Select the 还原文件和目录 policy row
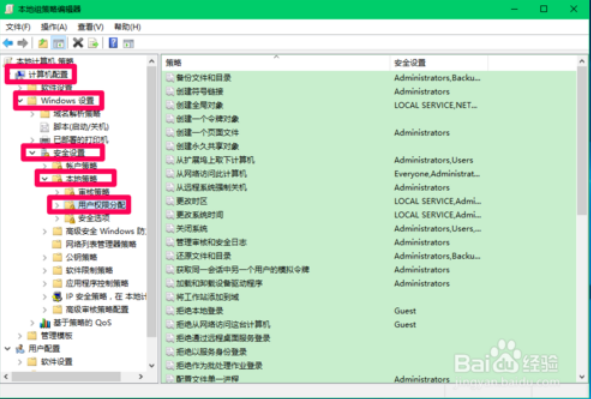Image resolution: width=591 pixels, height=399 pixels. [x=369, y=256]
